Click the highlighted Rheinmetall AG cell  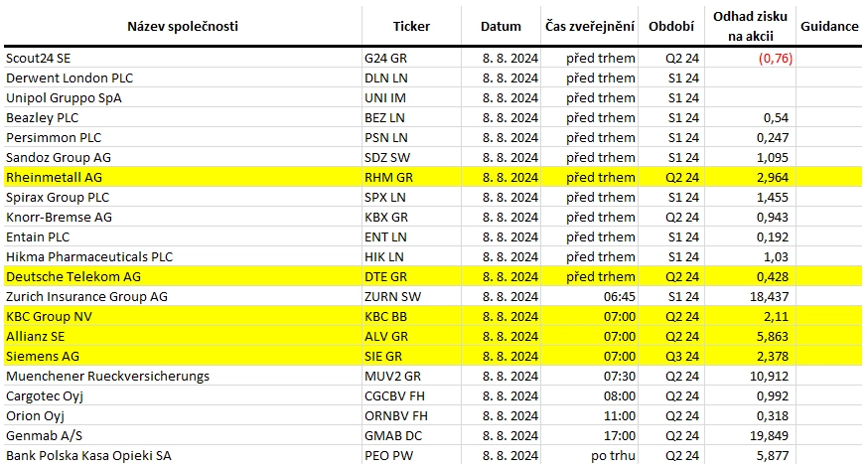pos(183,177)
